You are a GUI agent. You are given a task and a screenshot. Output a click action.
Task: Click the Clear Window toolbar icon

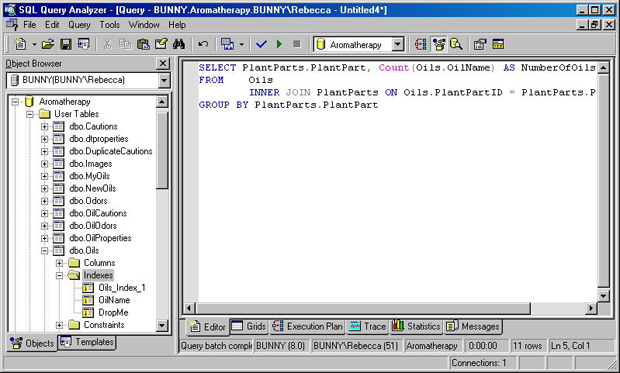click(x=161, y=44)
